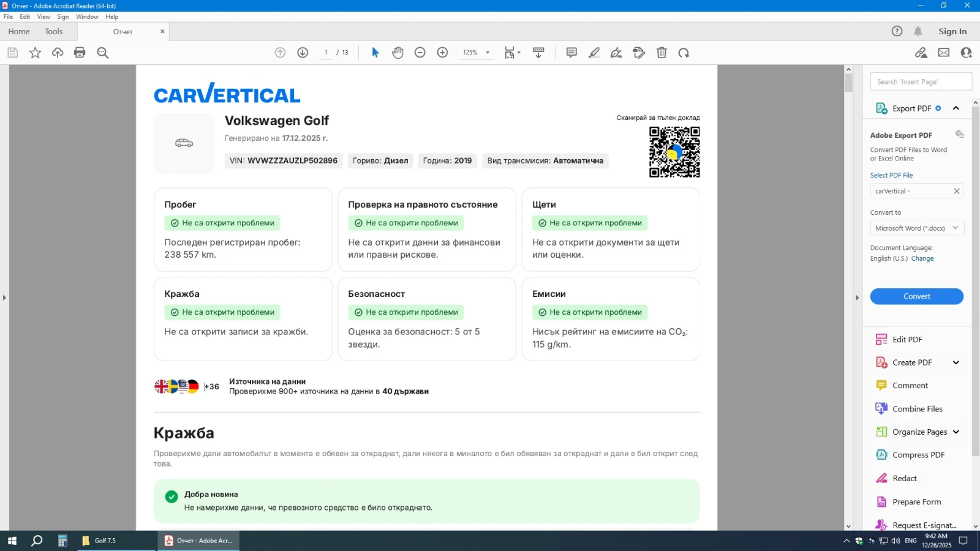Click the Rotate view icon
This screenshot has height=551, width=980.
coord(684,53)
